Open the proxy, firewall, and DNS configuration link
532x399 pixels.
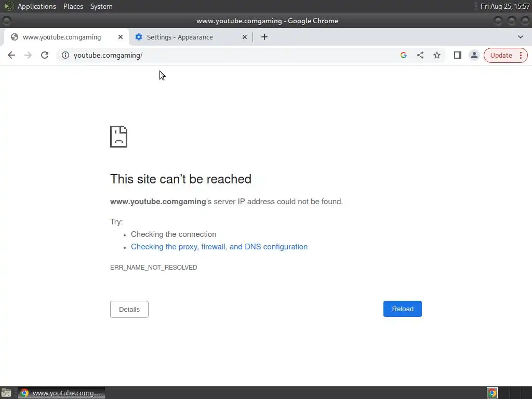tap(219, 247)
